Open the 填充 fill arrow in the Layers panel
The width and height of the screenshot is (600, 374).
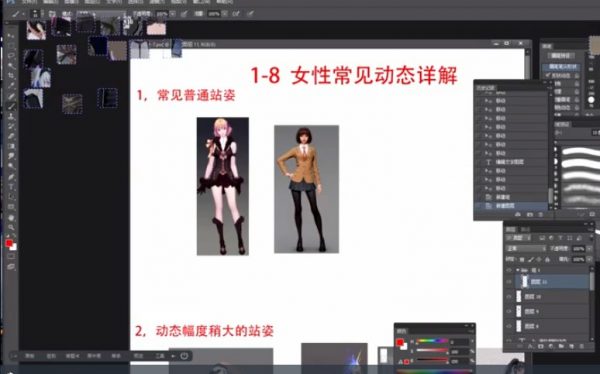point(589,260)
